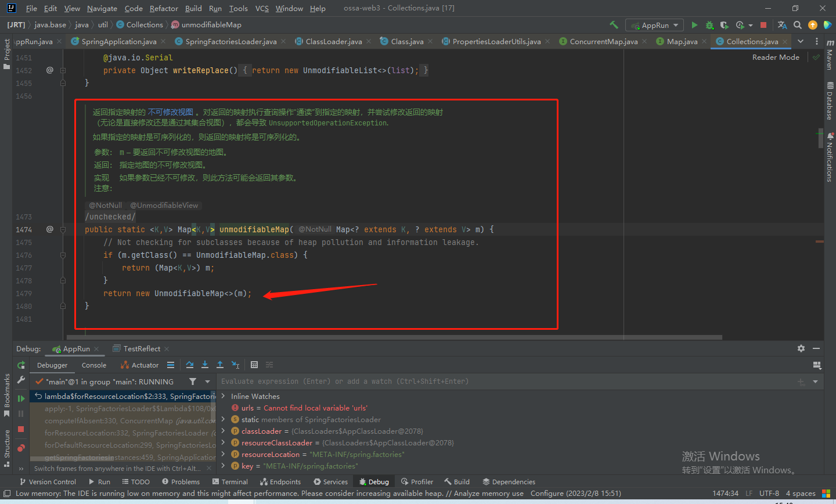Viewport: 836px width, 504px height.
Task: Open the Terminal tool window button
Action: tap(230, 482)
